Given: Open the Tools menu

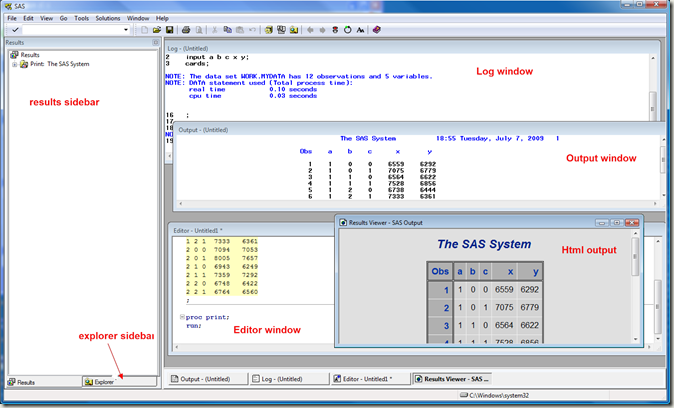Looking at the screenshot, I should (81, 18).
